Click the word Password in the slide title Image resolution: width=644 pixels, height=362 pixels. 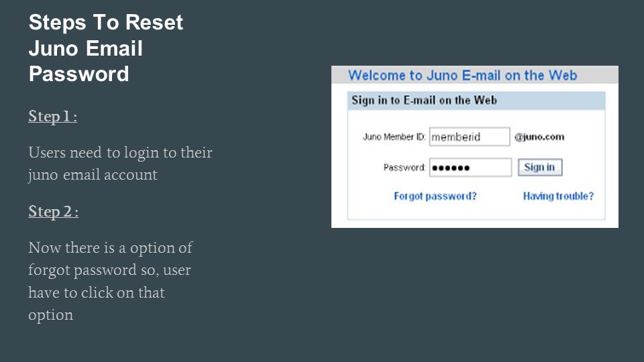(79, 74)
